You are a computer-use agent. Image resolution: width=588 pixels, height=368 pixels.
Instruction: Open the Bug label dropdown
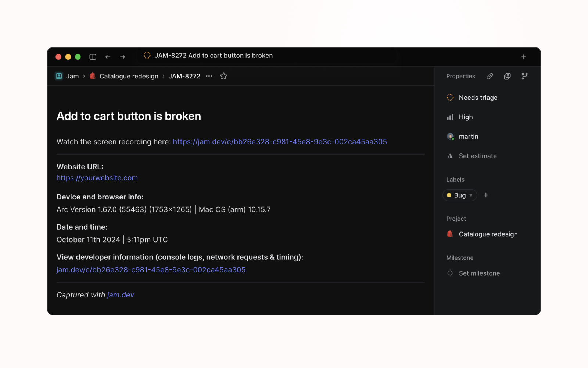pos(460,195)
